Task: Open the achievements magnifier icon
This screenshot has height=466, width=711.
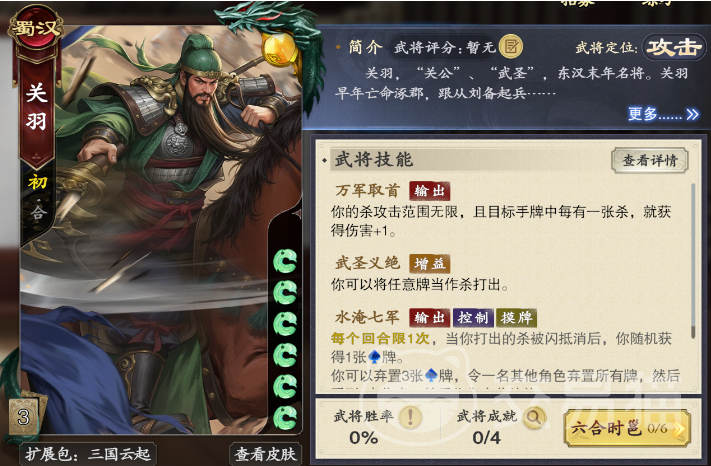Action: click(x=534, y=417)
